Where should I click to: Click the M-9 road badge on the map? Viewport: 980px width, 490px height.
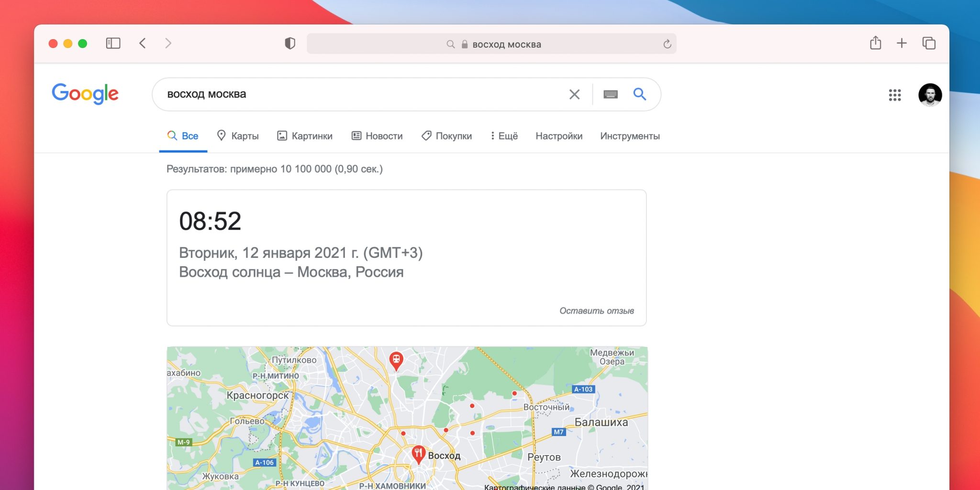pos(184,442)
